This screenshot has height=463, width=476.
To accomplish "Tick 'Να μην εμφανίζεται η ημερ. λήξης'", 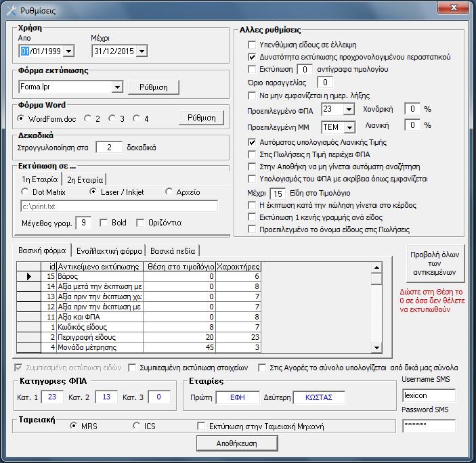I will click(252, 95).
